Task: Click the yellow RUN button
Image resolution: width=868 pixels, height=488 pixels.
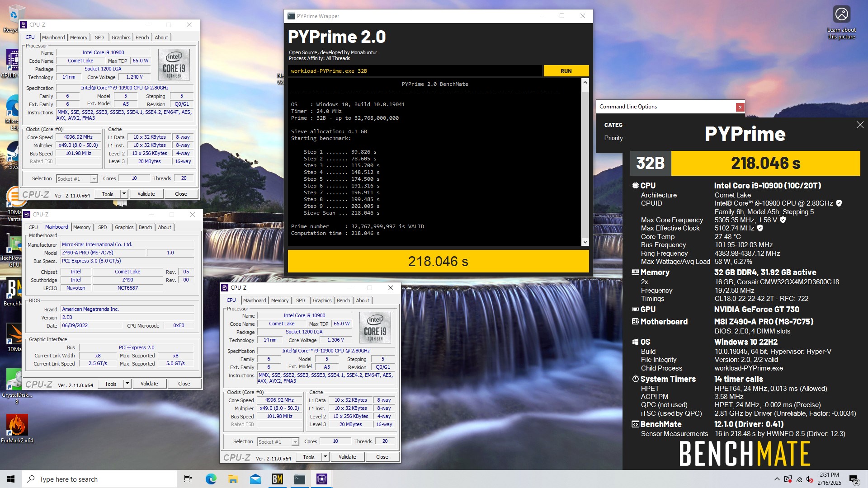Action: click(x=566, y=71)
